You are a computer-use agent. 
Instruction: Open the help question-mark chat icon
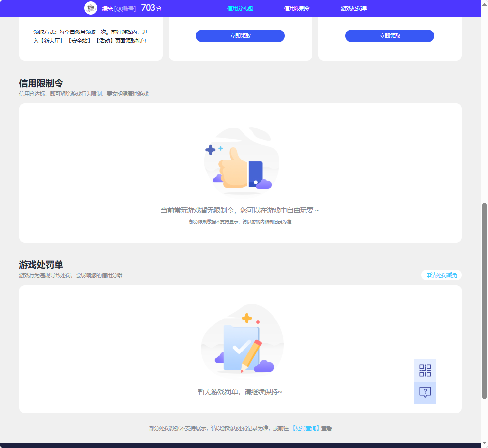pos(425,392)
